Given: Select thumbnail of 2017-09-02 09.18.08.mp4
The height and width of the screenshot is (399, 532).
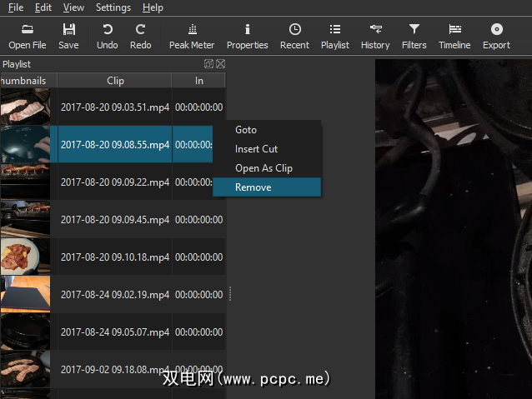Looking at the screenshot, I should 25,369.
